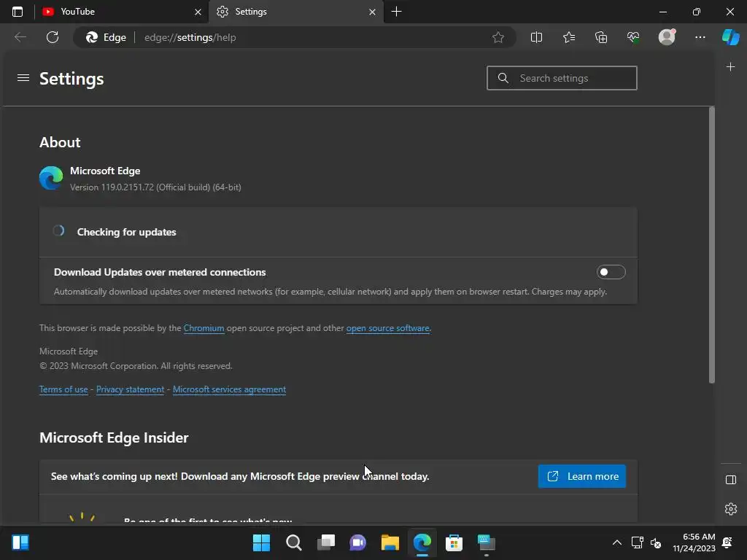Open the open source software link
This screenshot has width=747, height=560.
point(388,328)
